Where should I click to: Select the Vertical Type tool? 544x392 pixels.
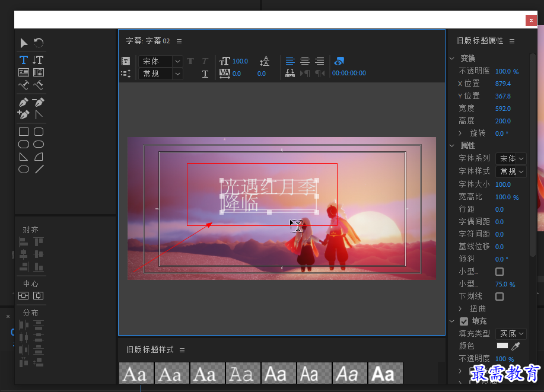click(38, 60)
